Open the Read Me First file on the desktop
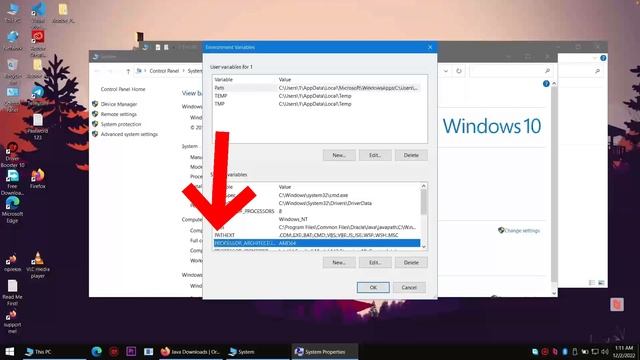Image resolution: width=640 pixels, height=360 pixels. [x=12, y=293]
